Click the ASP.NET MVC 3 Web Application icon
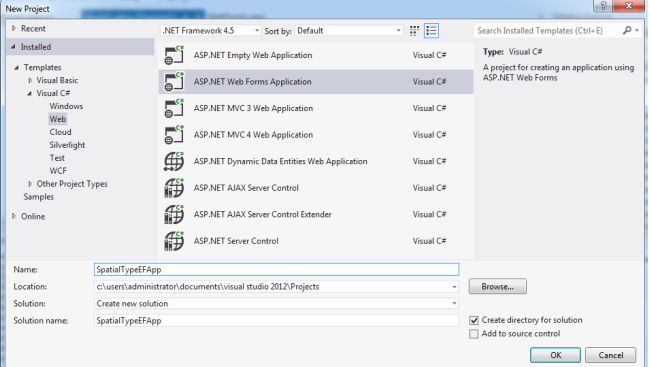The image size is (650, 367). click(x=174, y=108)
